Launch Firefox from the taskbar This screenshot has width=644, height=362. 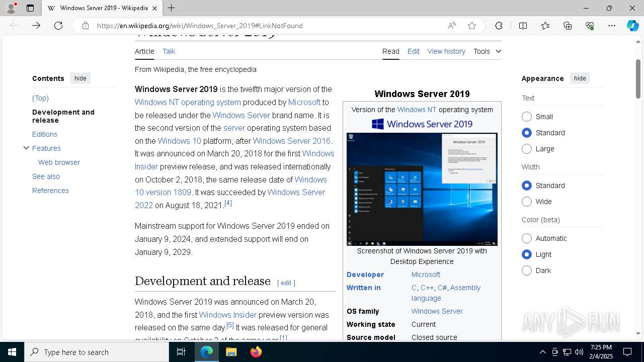pos(256,352)
